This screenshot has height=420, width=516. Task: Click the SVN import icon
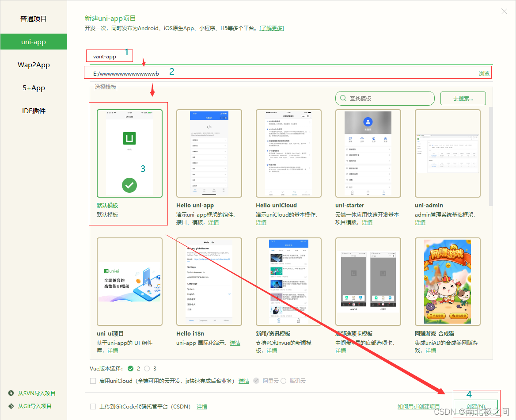(11, 393)
